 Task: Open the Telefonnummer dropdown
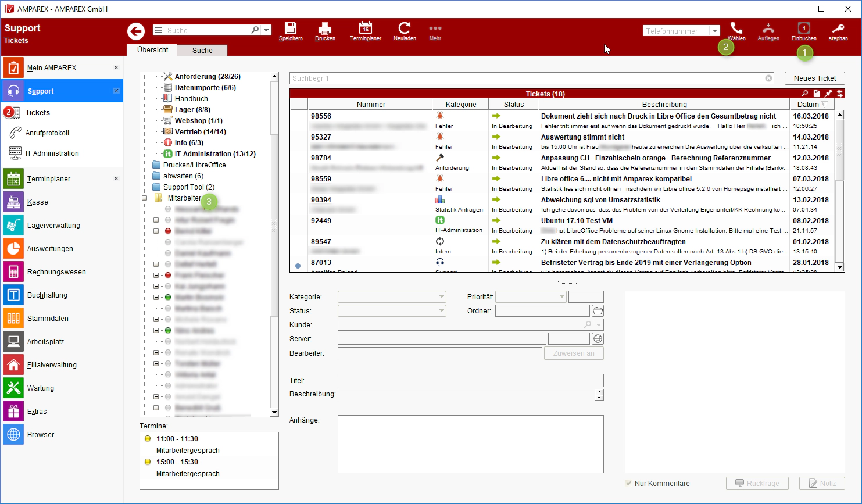(x=715, y=31)
